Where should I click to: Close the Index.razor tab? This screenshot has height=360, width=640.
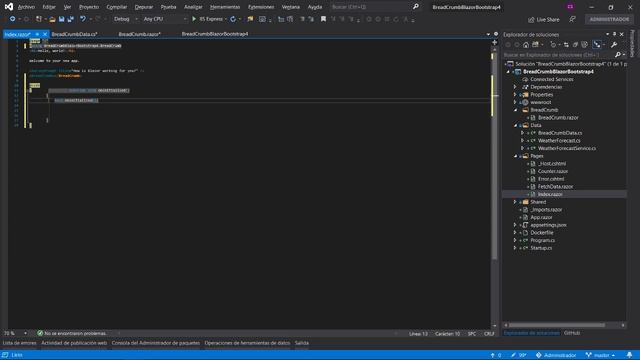(x=45, y=34)
